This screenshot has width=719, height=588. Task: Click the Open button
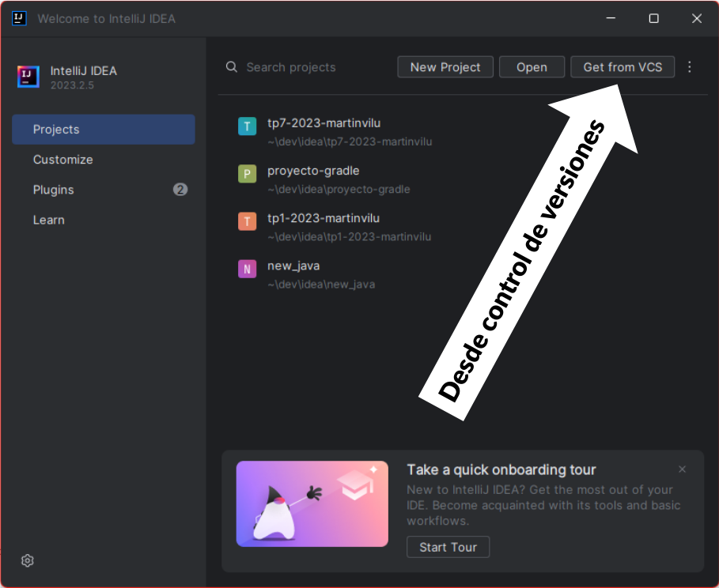point(532,67)
